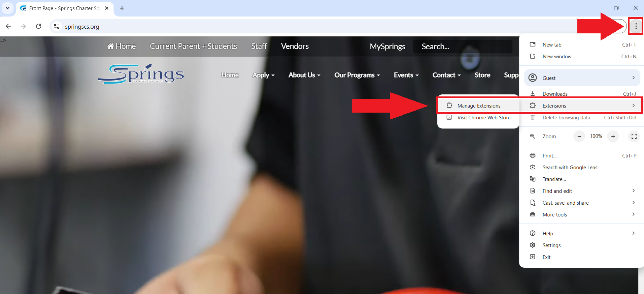This screenshot has width=644, height=294.
Task: Expand the Our Programs dropdown
Action: click(x=357, y=75)
